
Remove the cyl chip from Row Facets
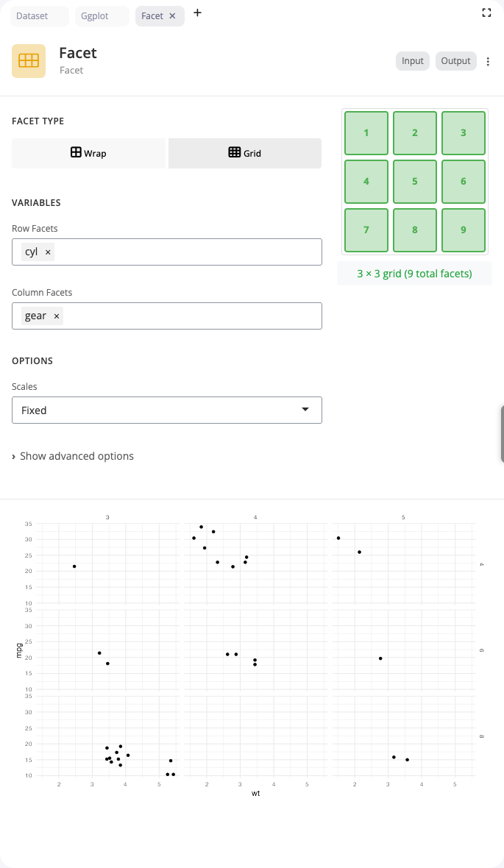[47, 252]
